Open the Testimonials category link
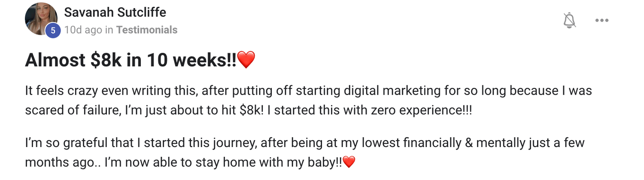Viewport: 644px width, 180px height. 147,30
